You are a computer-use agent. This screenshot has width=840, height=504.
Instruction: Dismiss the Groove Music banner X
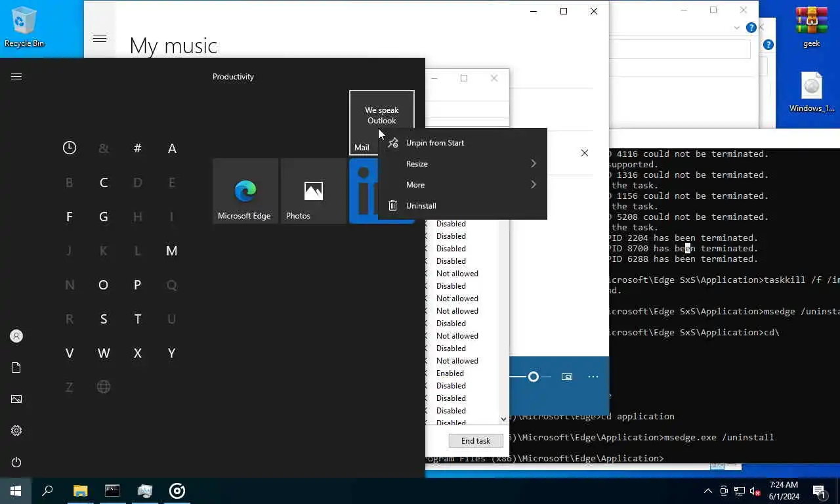(x=584, y=153)
